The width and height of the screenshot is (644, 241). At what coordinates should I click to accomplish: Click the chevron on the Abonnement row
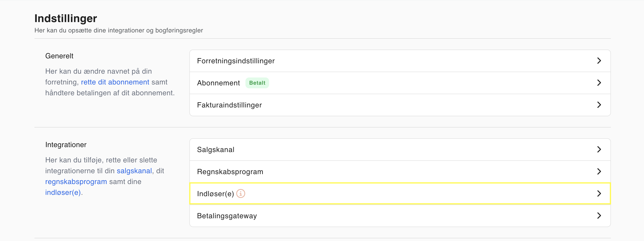[x=599, y=83]
